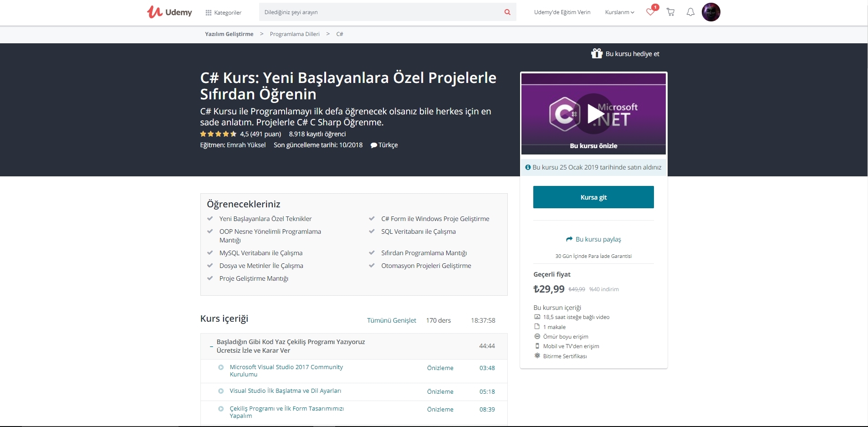Open Çekiliş Programı ve İlk Form lecture

point(286,412)
